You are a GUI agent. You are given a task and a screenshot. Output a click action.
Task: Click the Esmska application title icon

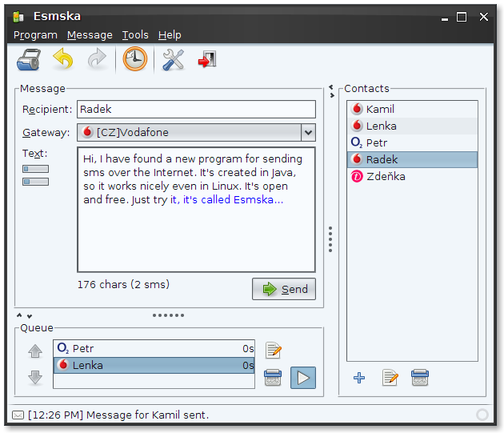tap(18, 17)
